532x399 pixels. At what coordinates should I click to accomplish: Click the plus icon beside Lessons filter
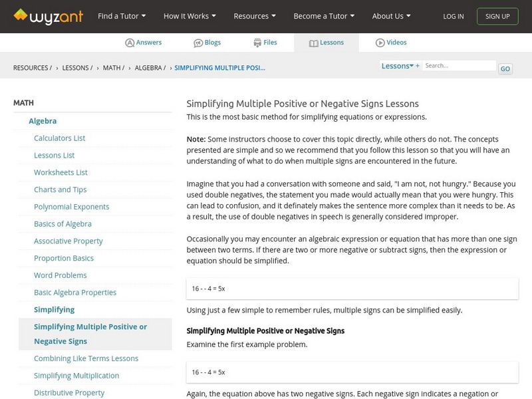pos(418,66)
